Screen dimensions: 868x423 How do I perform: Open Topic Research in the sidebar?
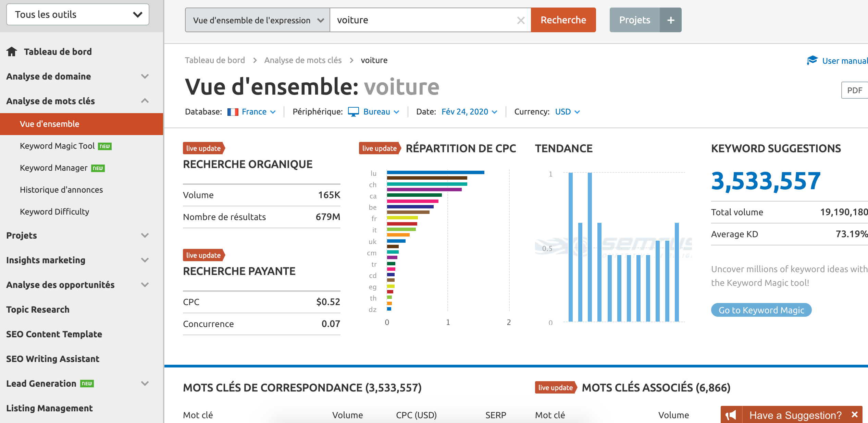tap(38, 309)
